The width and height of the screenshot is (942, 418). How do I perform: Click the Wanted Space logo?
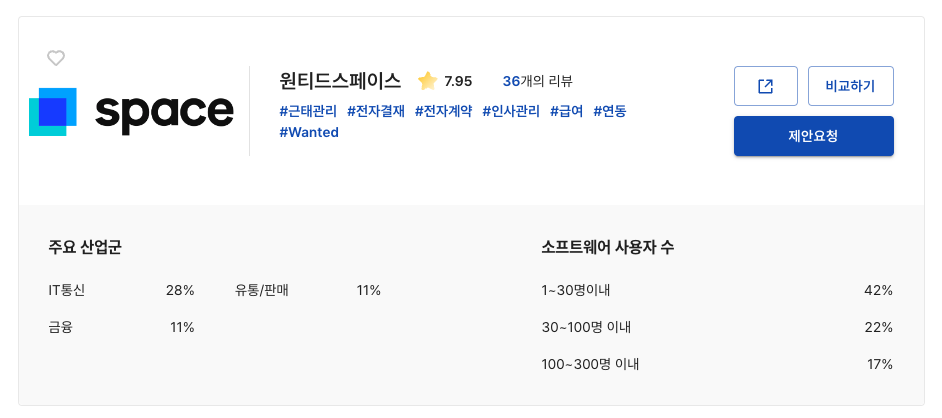(x=131, y=112)
